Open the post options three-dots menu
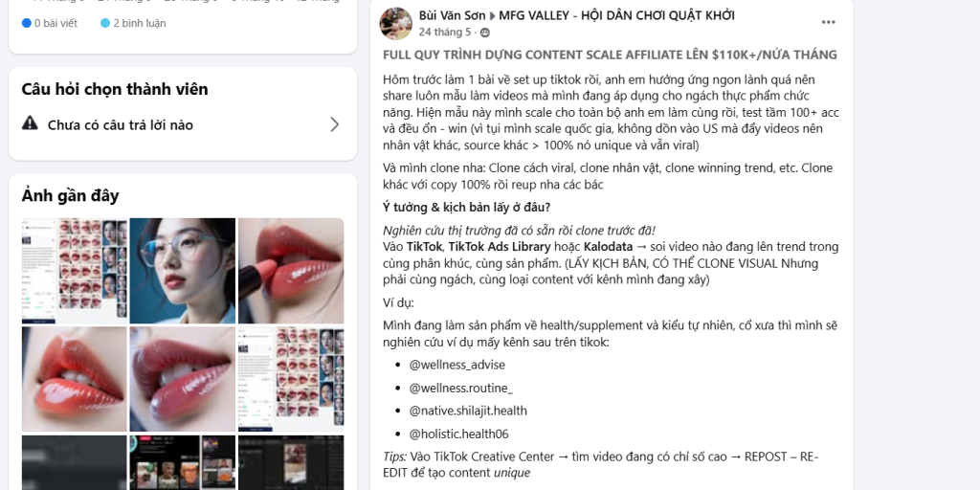The height and width of the screenshot is (490, 980). pos(828,23)
